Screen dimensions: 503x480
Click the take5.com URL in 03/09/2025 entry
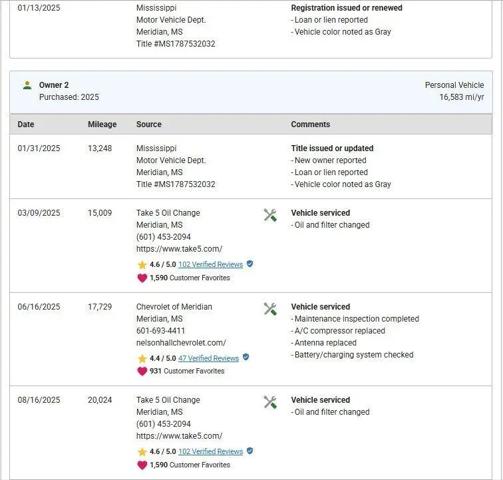(x=179, y=249)
